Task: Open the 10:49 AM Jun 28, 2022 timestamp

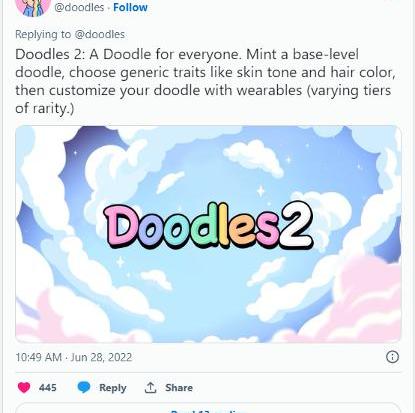Action: tap(74, 357)
